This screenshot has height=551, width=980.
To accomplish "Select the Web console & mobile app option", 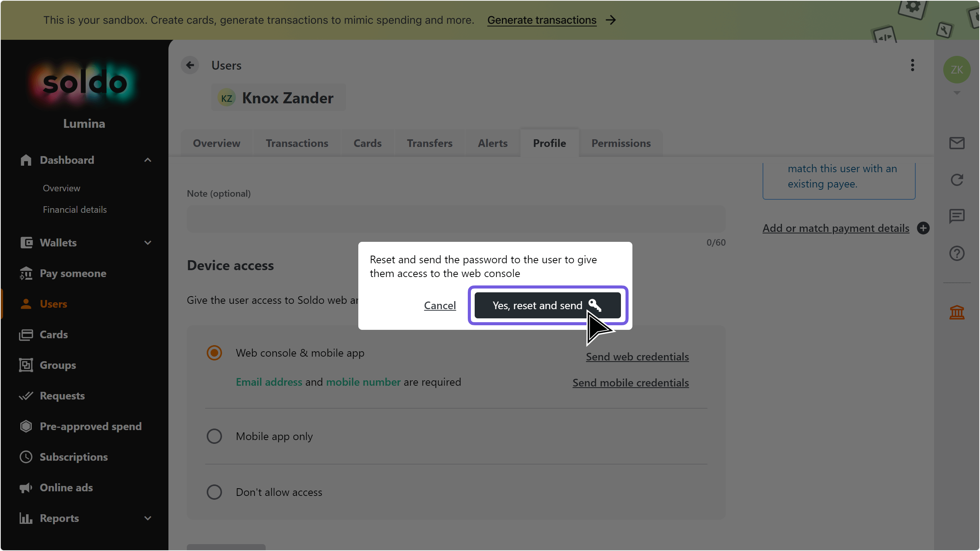I will 214,352.
